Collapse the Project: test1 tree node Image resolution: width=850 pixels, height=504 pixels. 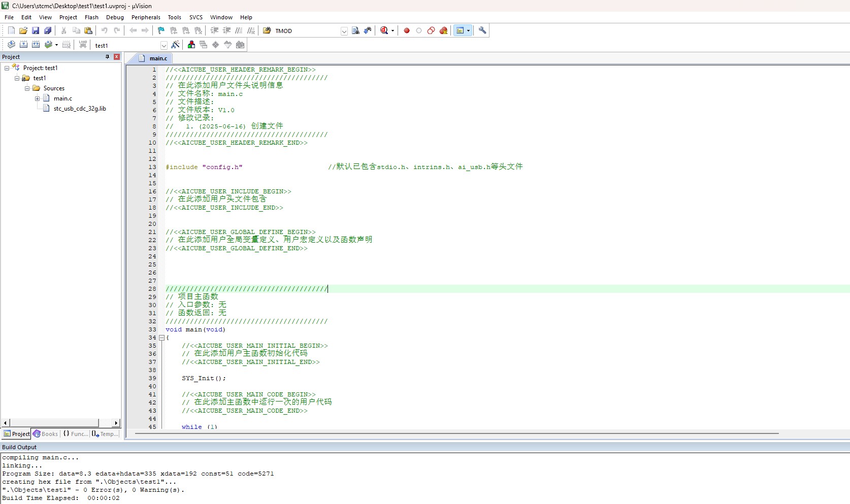(7, 68)
